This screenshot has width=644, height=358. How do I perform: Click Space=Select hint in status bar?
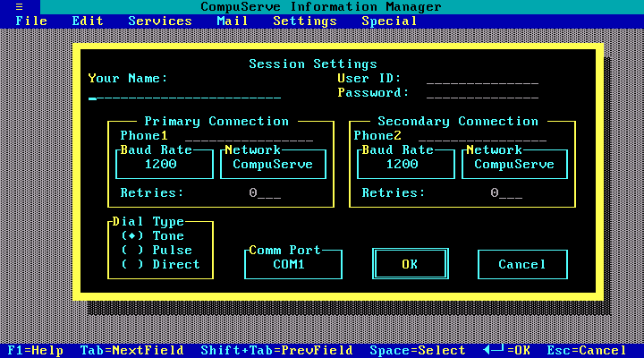tap(418, 350)
